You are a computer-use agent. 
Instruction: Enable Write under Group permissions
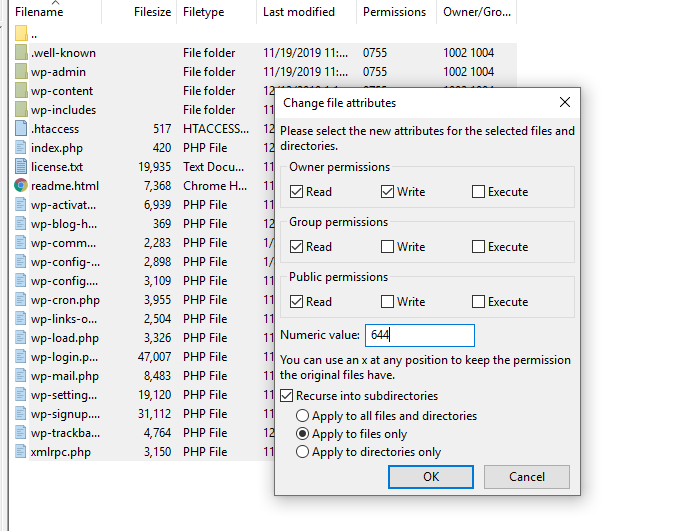[388, 247]
